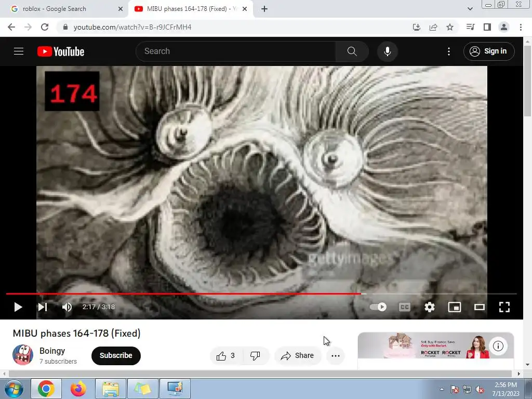Go back in browser history
This screenshot has height=399, width=532.
coord(11,27)
